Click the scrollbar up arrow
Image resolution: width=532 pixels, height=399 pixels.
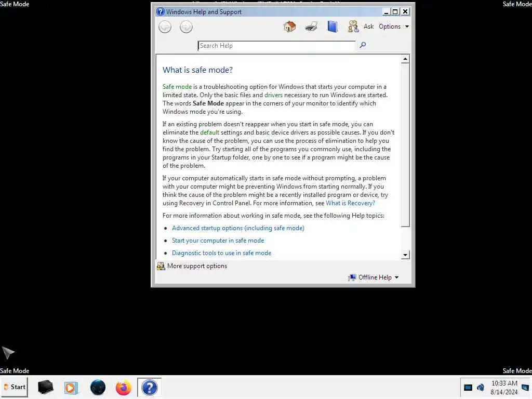pos(405,59)
